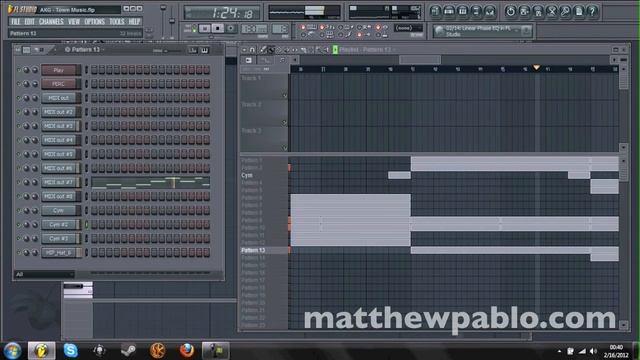Open the EDIT menu

click(29, 22)
